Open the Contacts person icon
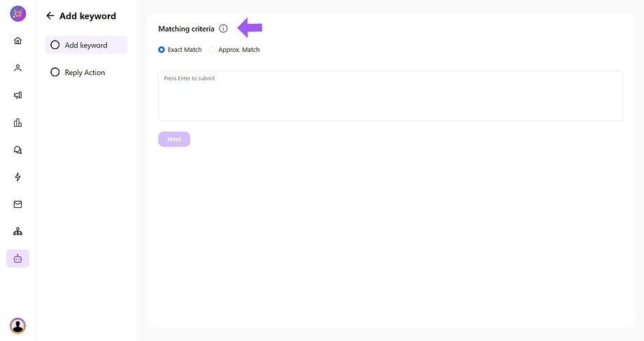 17,68
